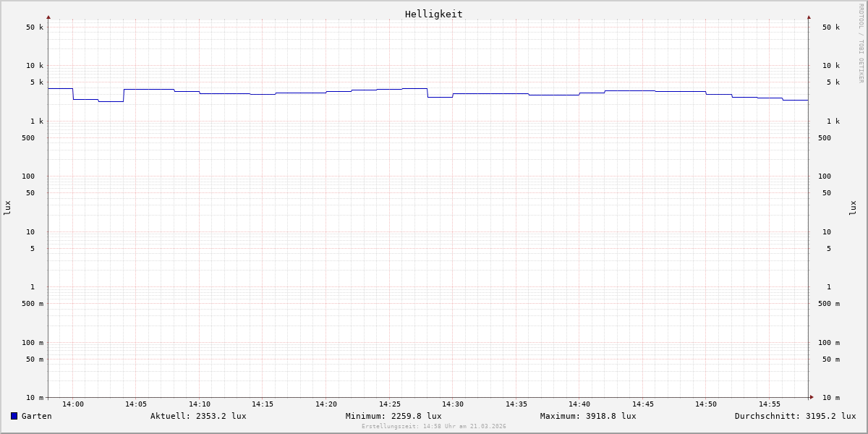Click the 14:55 time axis label
Viewport: 868px width, 434px height.
pyautogui.click(x=770, y=404)
